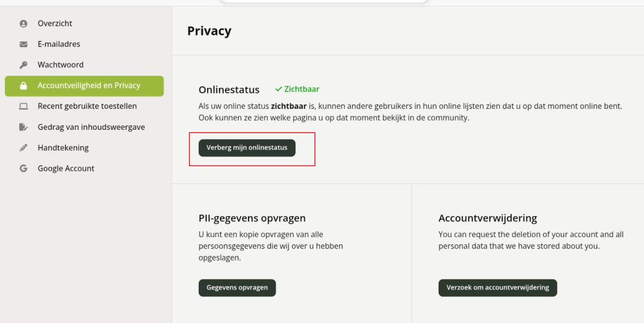Select the Google Account menu label
The height and width of the screenshot is (323, 644).
[66, 168]
